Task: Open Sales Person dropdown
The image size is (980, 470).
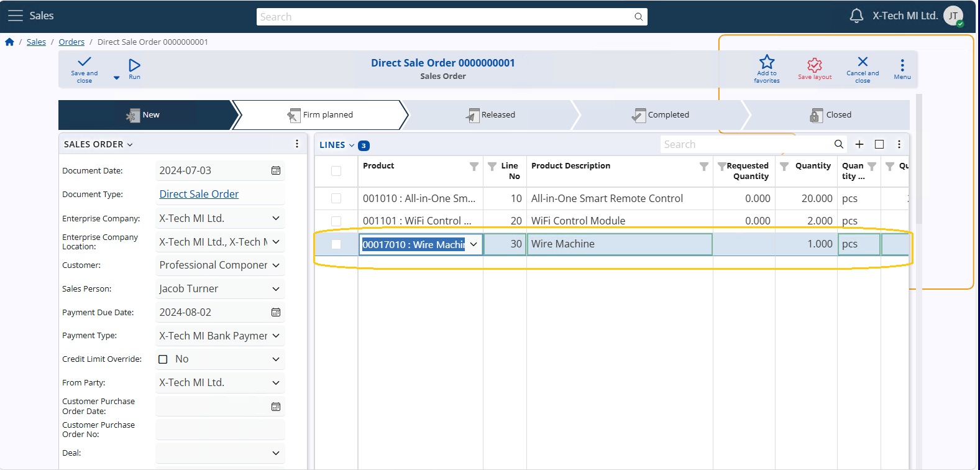Action: 276,288
